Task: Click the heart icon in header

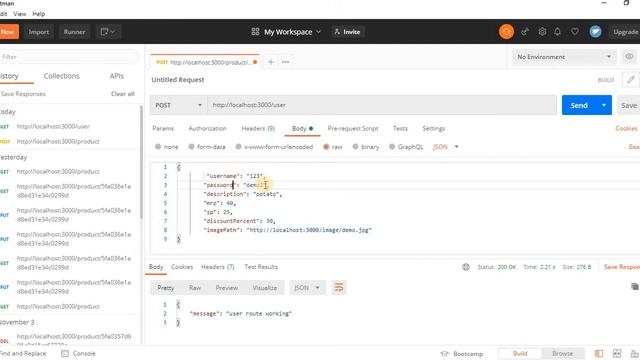Action: pos(575,31)
